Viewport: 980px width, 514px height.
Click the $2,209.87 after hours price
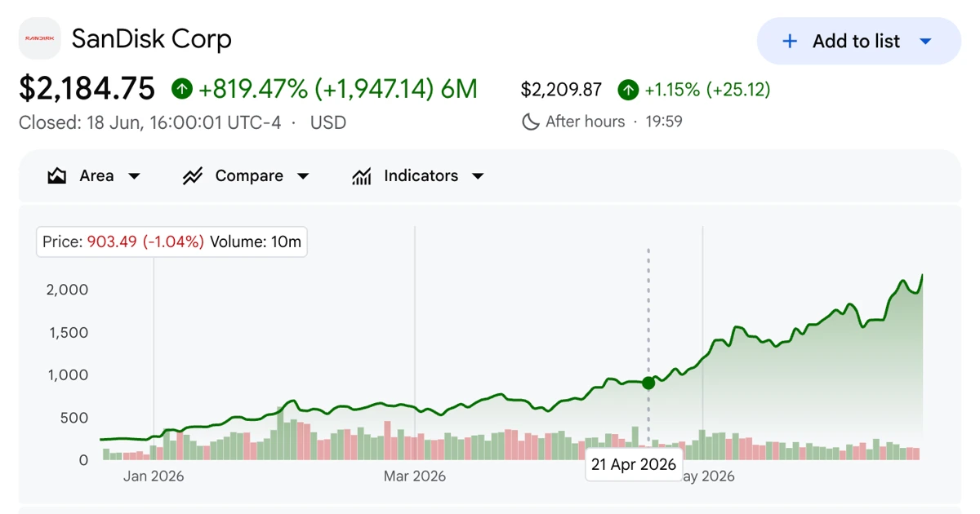point(561,90)
